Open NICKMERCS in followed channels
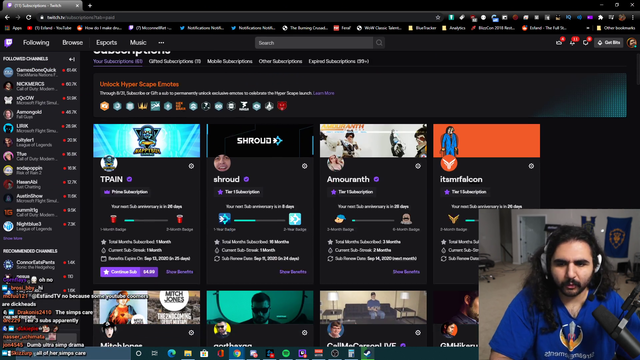The width and height of the screenshot is (640, 360). (x=40, y=86)
